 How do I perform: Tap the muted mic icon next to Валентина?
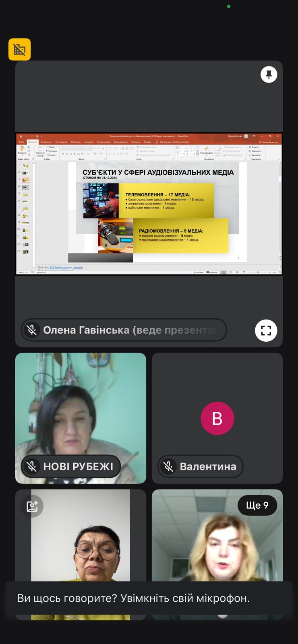tap(168, 466)
